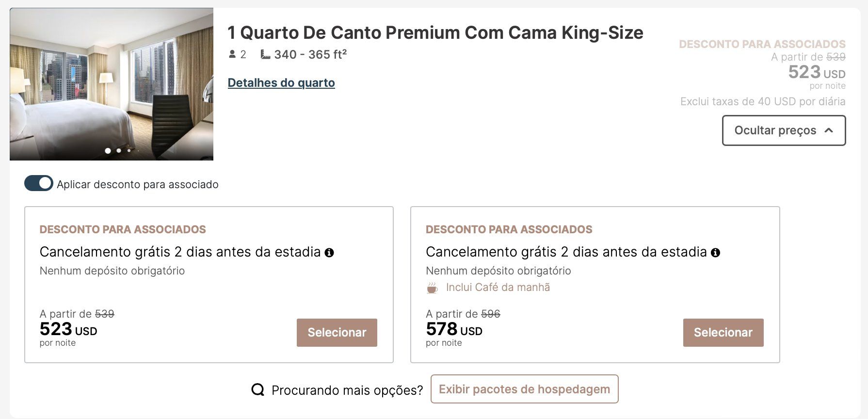Expand options via Exibir pacotes de hospedagem
Viewport: 868px width, 419px height.
(524, 389)
